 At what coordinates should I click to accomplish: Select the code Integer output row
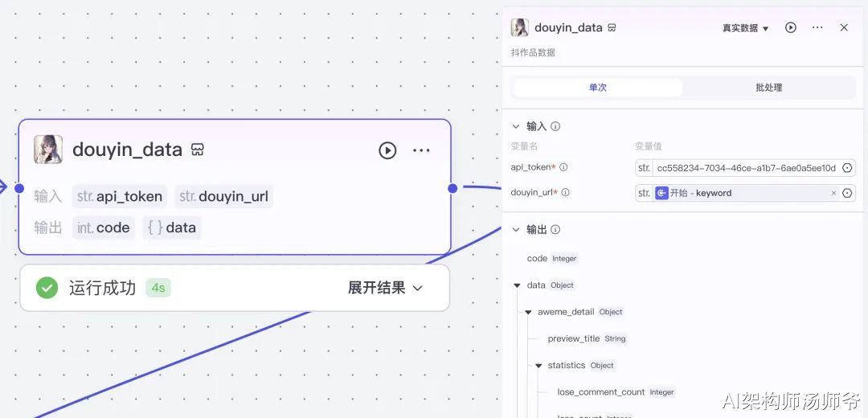coord(552,259)
